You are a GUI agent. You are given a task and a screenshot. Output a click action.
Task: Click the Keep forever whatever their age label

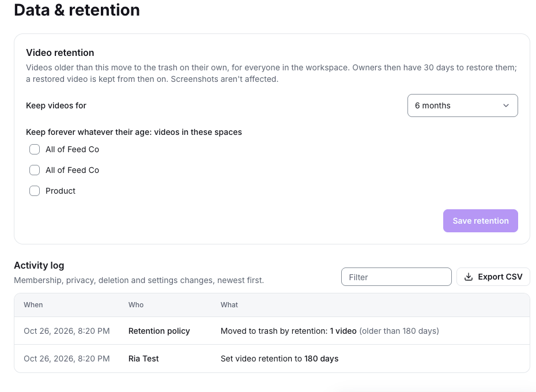tap(134, 132)
